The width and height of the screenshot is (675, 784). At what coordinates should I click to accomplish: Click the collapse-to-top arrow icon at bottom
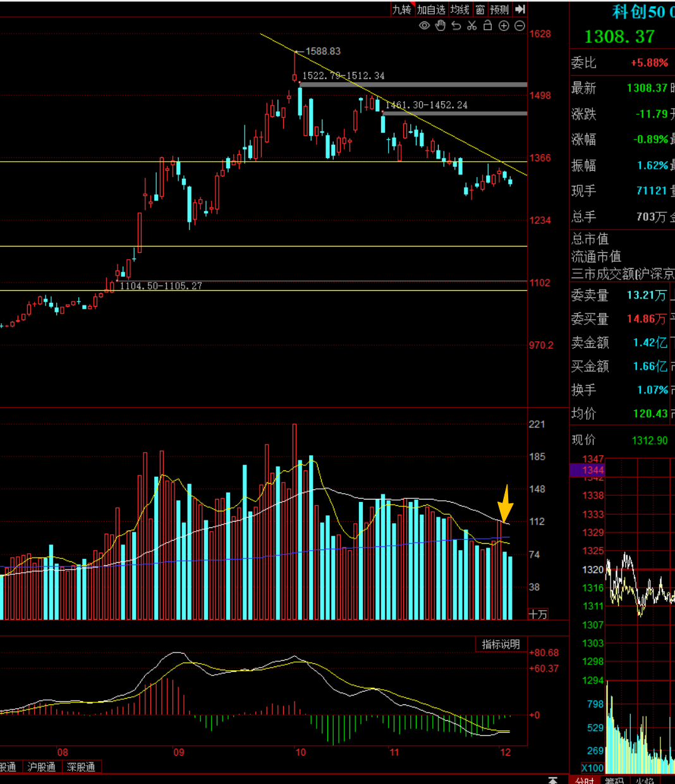(x=553, y=780)
